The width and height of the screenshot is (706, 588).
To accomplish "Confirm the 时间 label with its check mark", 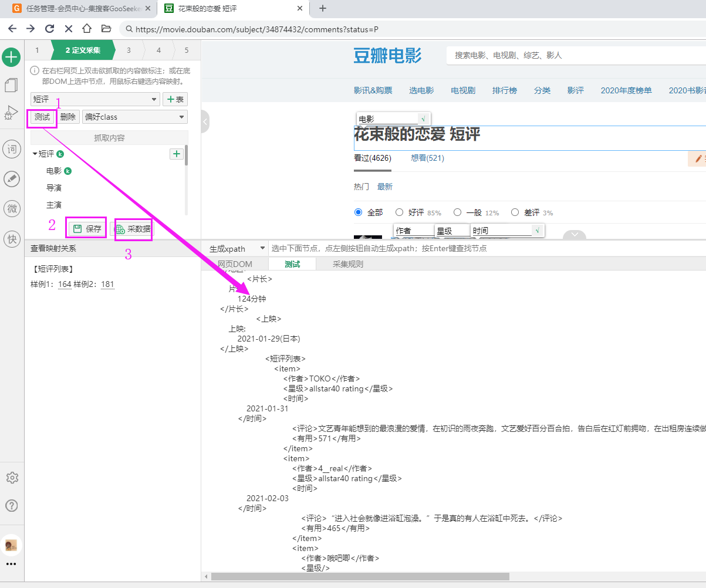I will (x=538, y=231).
